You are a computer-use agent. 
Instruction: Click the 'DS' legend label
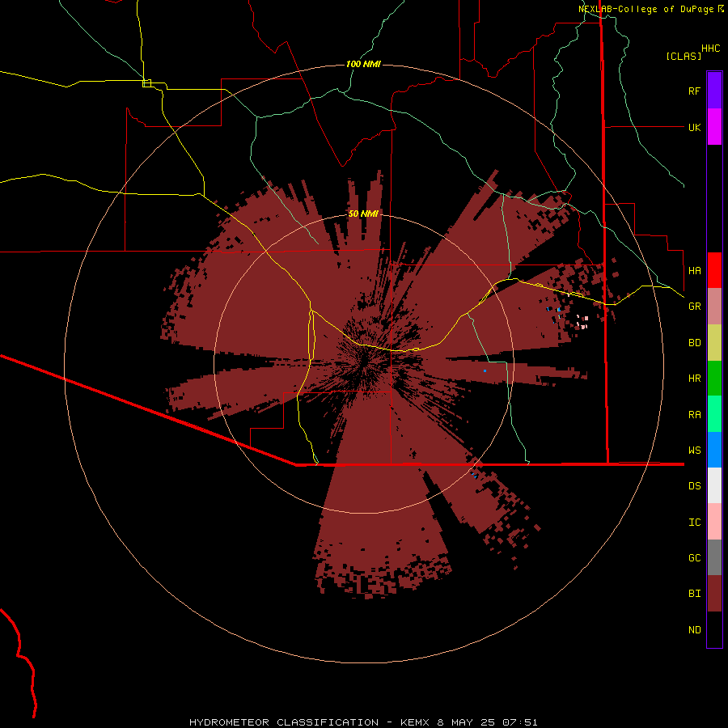(695, 486)
